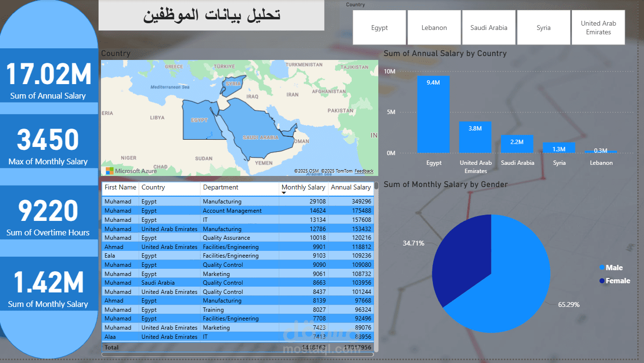Click the Male legend label
The height and width of the screenshot is (363, 644).
point(614,268)
